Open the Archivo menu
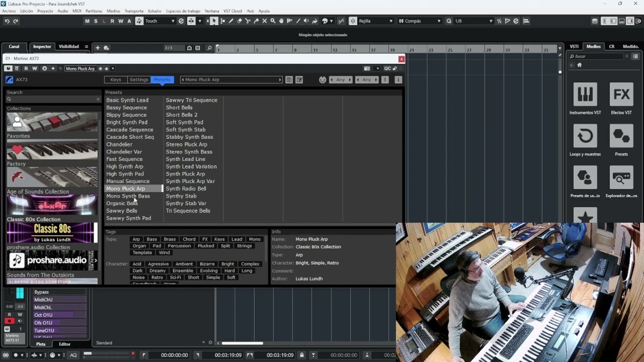 point(9,11)
